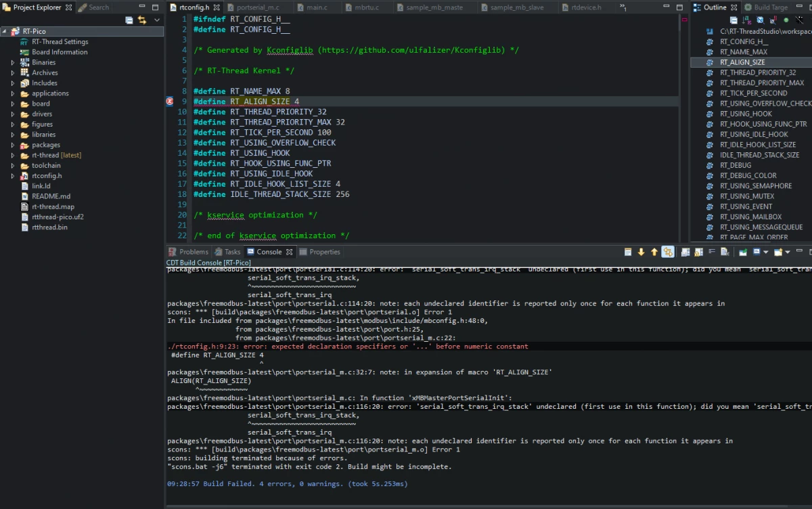This screenshot has height=509, width=812.
Task: Click red overview ruler error marker
Action: (685, 20)
